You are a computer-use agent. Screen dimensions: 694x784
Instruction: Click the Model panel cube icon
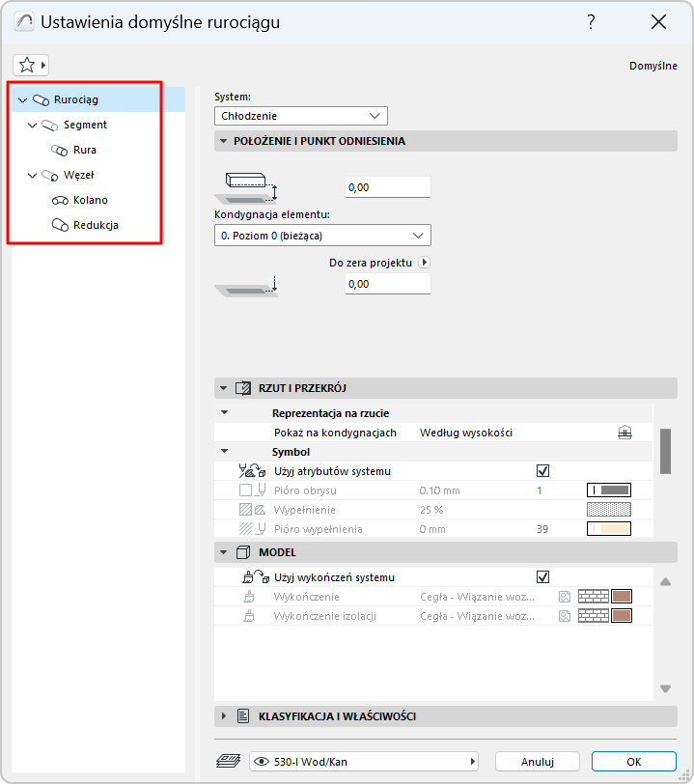click(x=243, y=552)
